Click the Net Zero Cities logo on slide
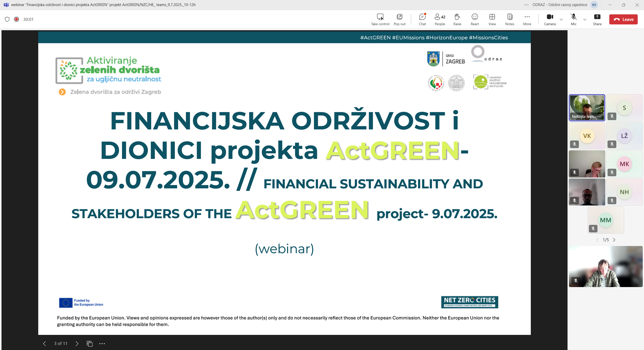Image resolution: width=644 pixels, height=350 pixels. [x=469, y=302]
